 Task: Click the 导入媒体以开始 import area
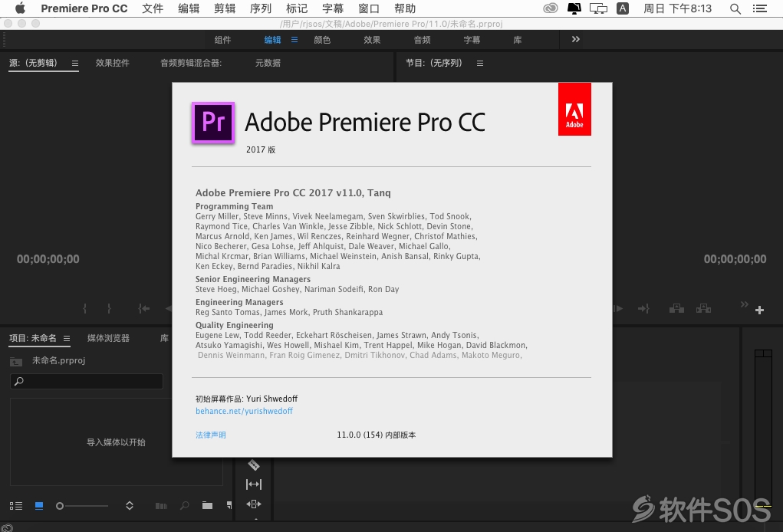116,442
